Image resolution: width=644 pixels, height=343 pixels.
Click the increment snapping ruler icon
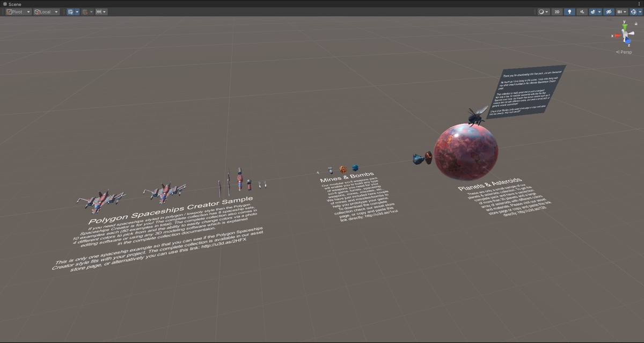[x=99, y=12]
